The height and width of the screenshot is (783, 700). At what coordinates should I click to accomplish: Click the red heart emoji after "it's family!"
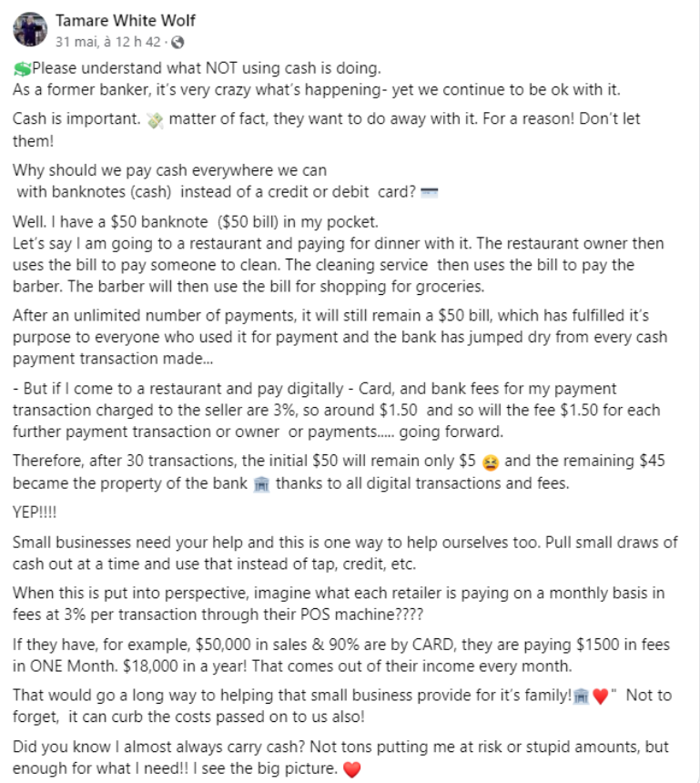point(599,696)
